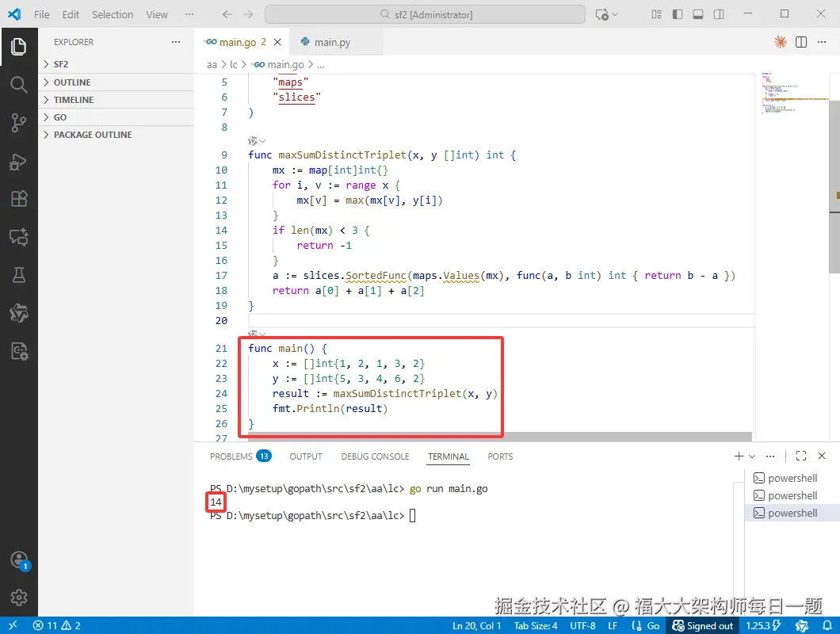
Task: Expand the PACKAGE OUTLINE section
Action: [x=116, y=135]
